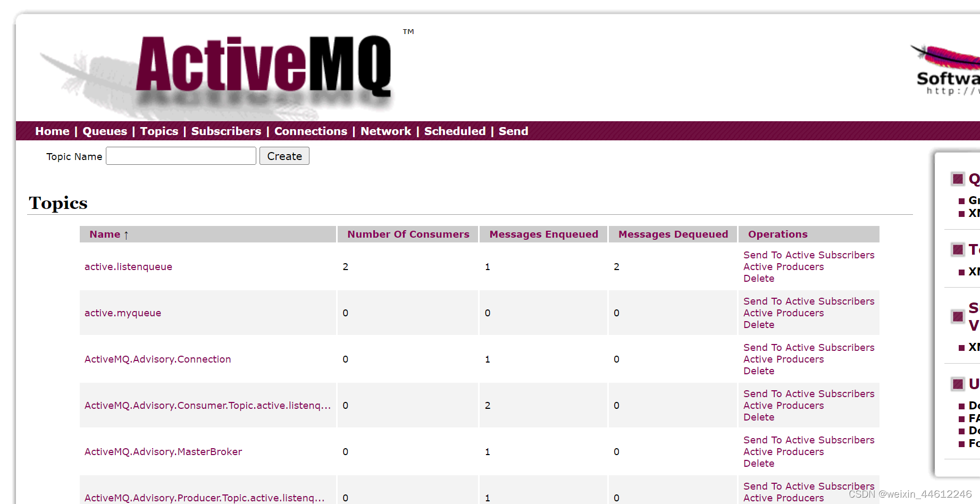Click consumer count 2 for active.listenqueue

click(x=346, y=266)
